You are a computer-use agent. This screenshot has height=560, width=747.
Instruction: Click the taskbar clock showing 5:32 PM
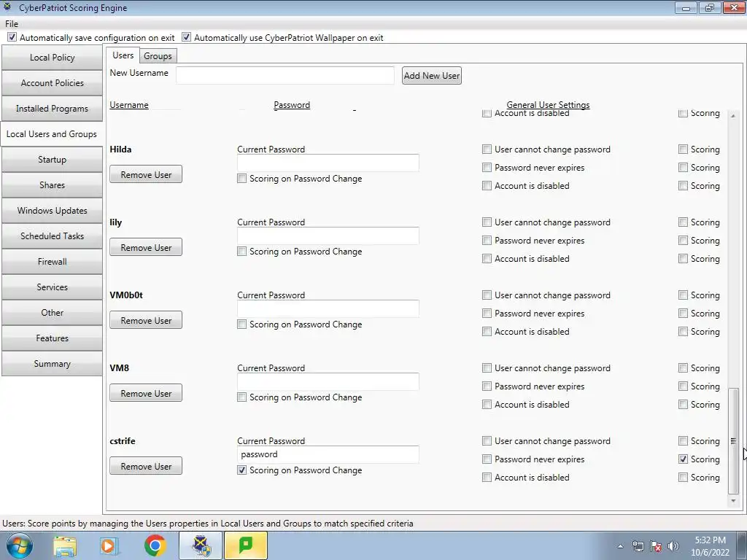point(710,546)
